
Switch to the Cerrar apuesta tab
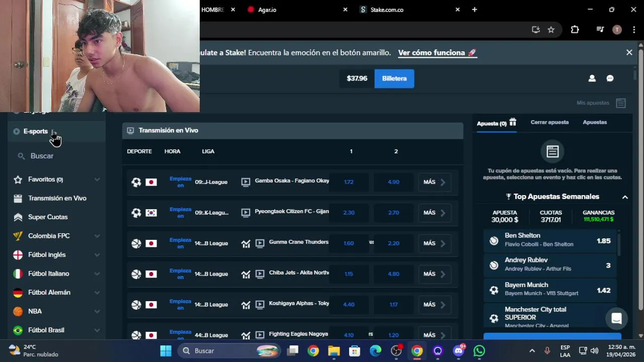(x=549, y=122)
